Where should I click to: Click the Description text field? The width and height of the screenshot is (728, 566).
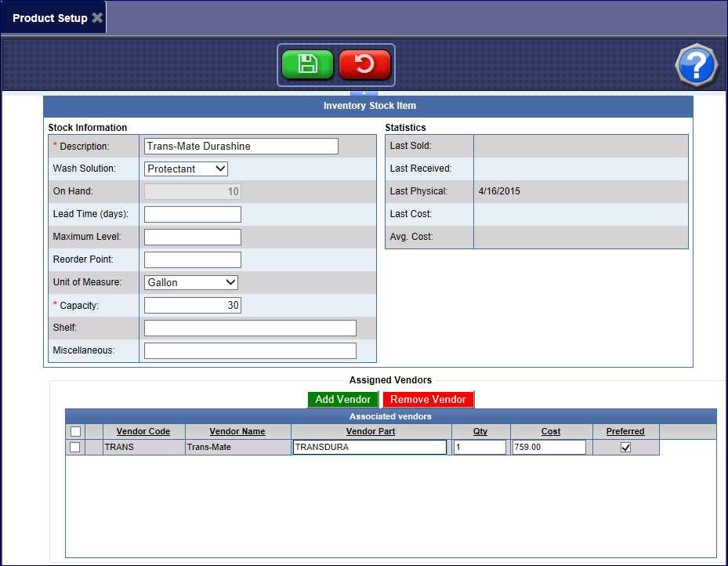pyautogui.click(x=241, y=146)
